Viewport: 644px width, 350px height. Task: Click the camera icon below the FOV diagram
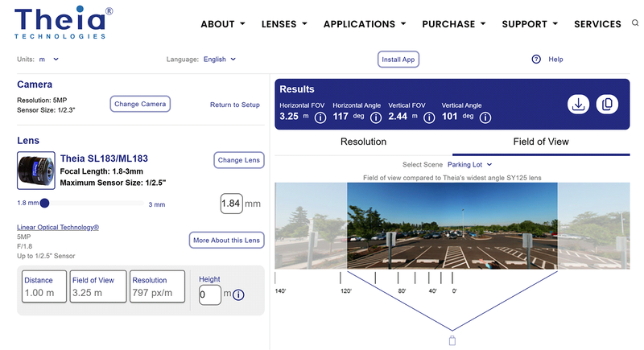[x=452, y=340]
